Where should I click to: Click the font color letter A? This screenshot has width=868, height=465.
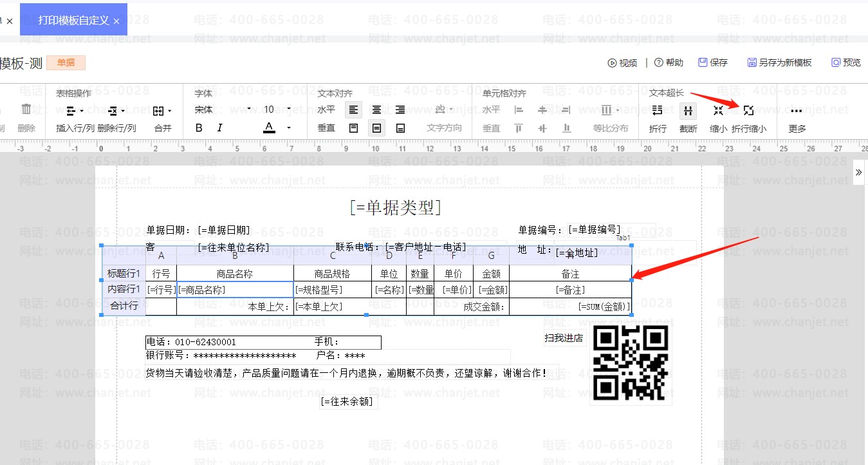(270, 128)
